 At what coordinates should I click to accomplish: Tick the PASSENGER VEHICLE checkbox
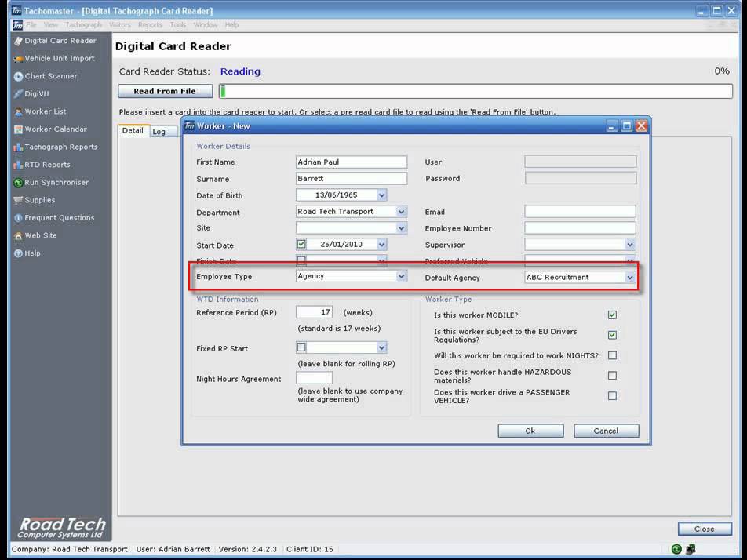(x=612, y=396)
